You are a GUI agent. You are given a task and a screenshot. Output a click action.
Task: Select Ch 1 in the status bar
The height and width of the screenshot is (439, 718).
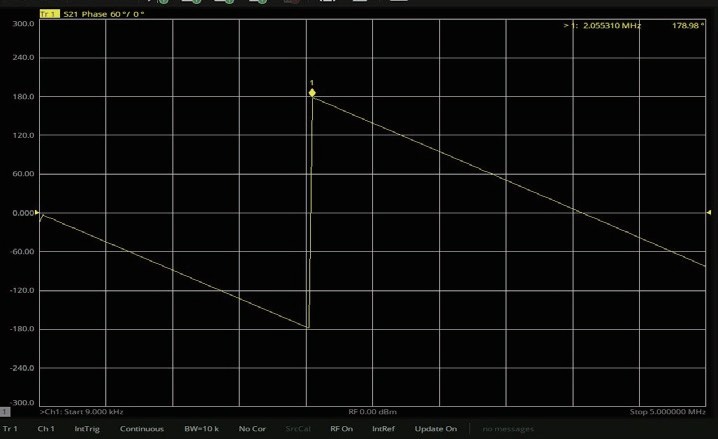click(x=46, y=429)
